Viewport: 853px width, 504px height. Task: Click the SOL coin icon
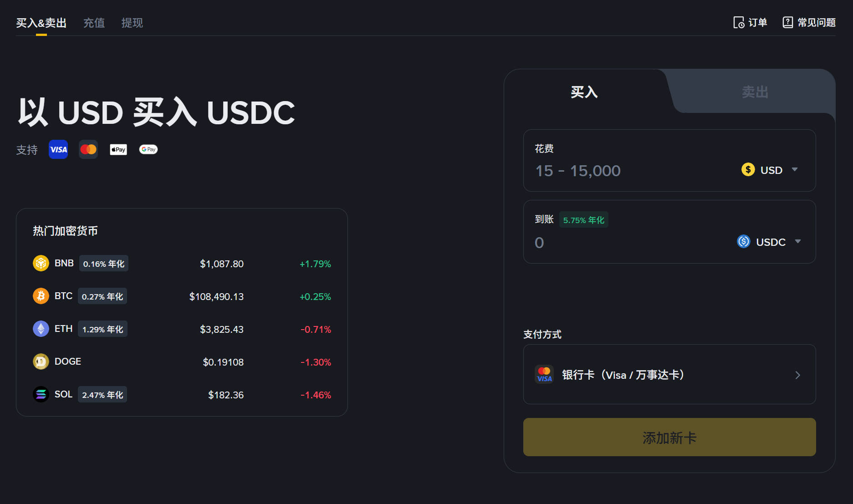pos(41,394)
